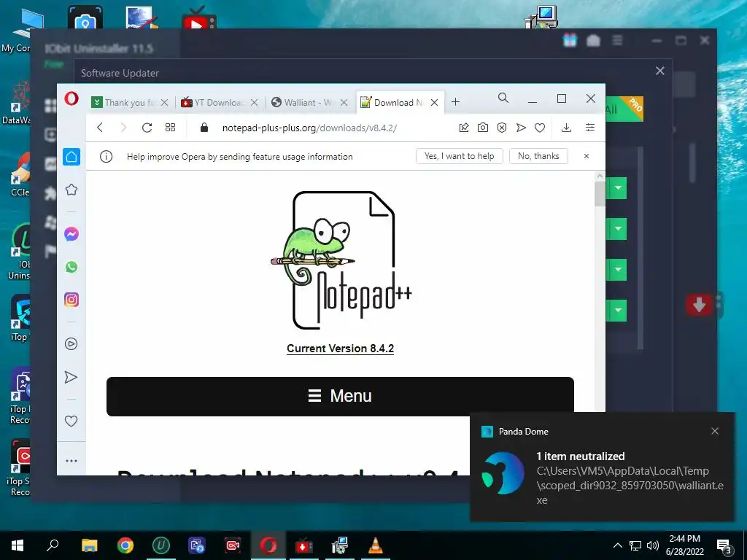Screen dimensions: 747x560
Task: Click 'No, thanks' button
Action: coord(538,156)
